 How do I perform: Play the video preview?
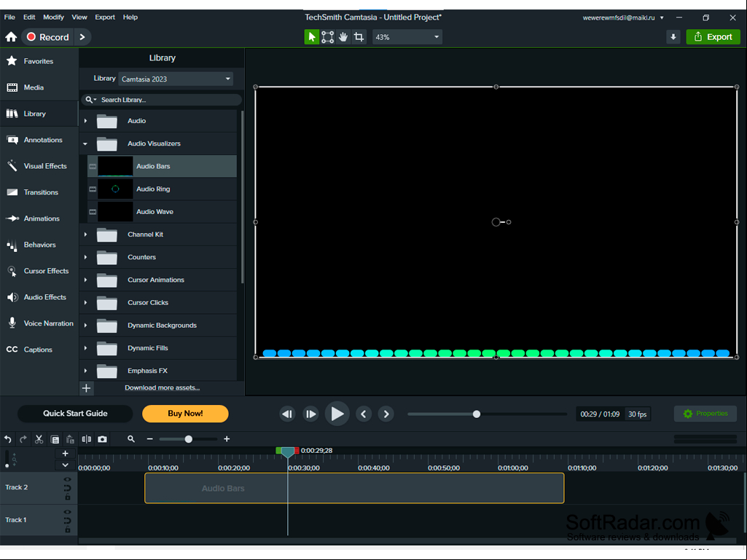tap(337, 414)
